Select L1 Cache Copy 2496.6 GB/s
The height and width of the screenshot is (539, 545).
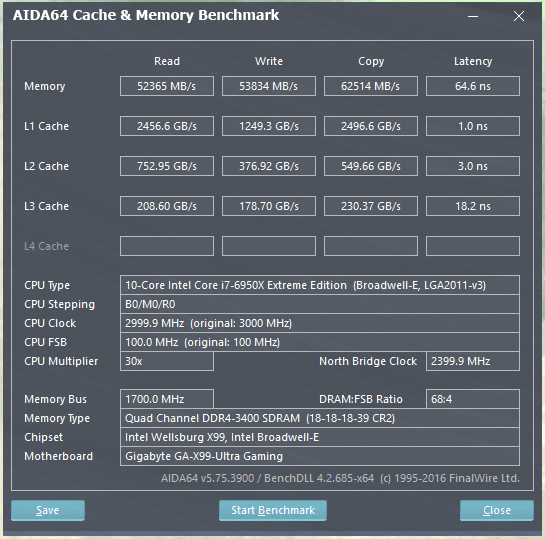[x=371, y=126]
